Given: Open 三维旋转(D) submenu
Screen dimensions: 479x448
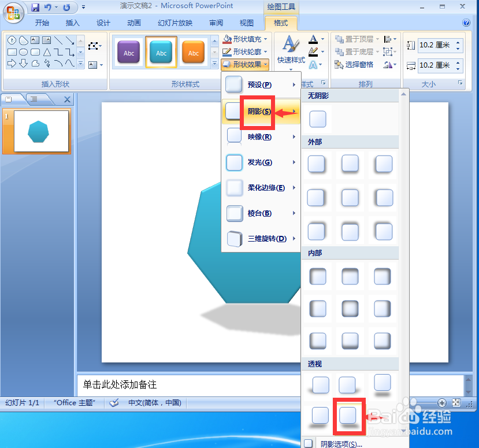Looking at the screenshot, I should click(x=261, y=239).
